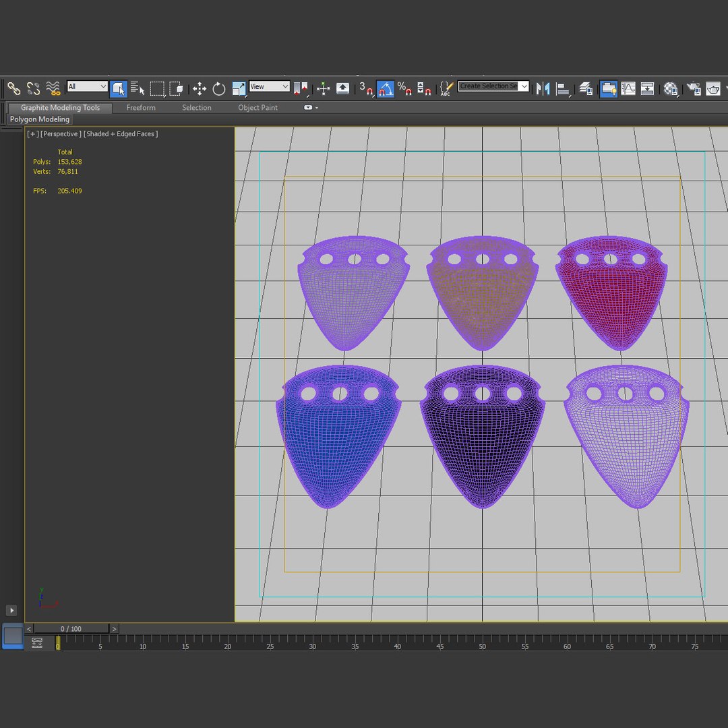
Task: Click frame 50 on the timeline
Action: coord(483,646)
